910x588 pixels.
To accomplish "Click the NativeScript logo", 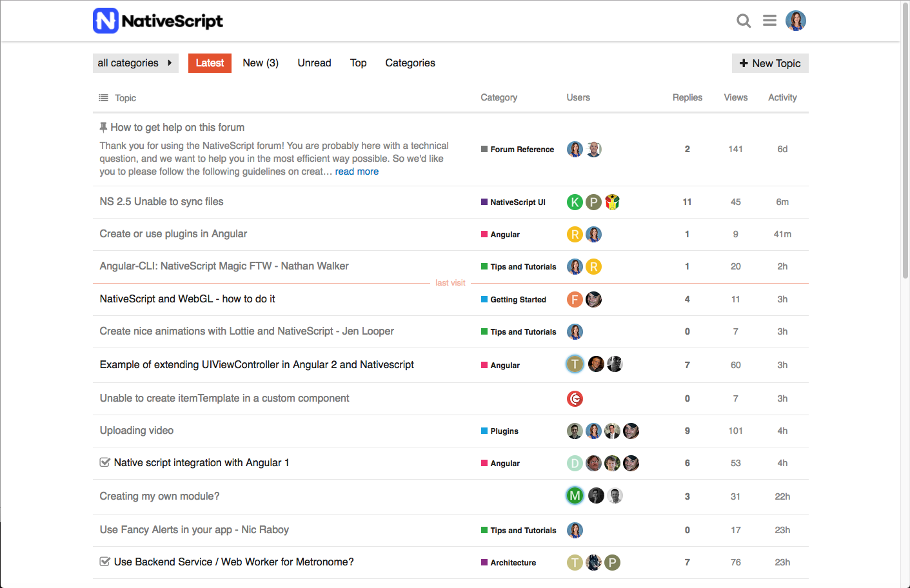I will 158,21.
